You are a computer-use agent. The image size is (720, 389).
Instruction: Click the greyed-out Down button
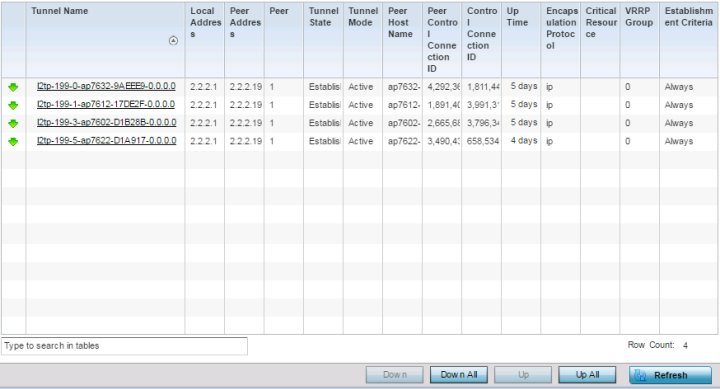coord(394,375)
